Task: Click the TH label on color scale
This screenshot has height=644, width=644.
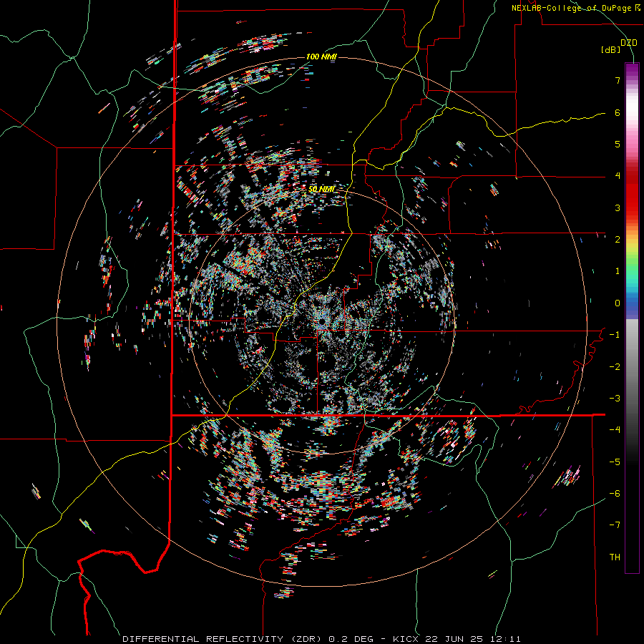Action: click(x=615, y=557)
